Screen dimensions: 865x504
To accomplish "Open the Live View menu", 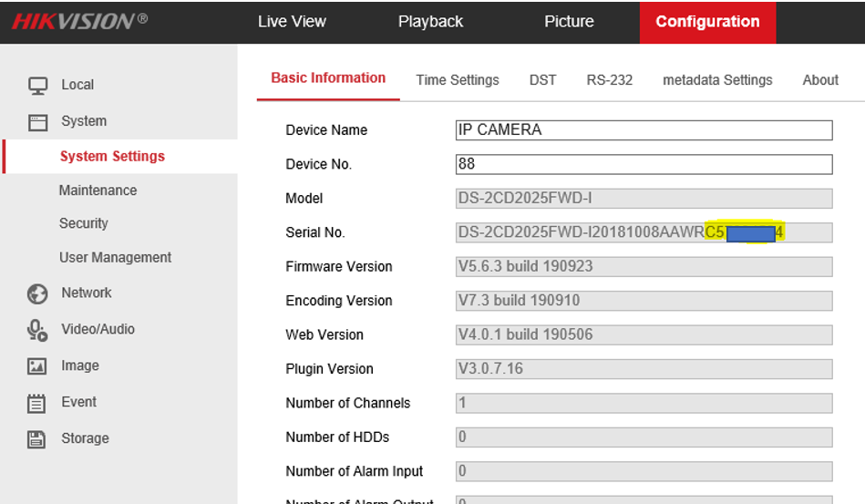I will 292,22.
